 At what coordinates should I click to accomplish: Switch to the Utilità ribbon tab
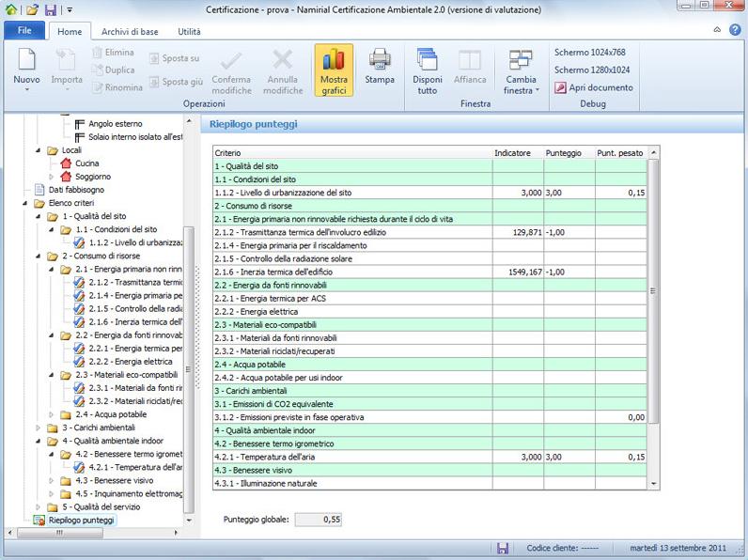click(189, 31)
